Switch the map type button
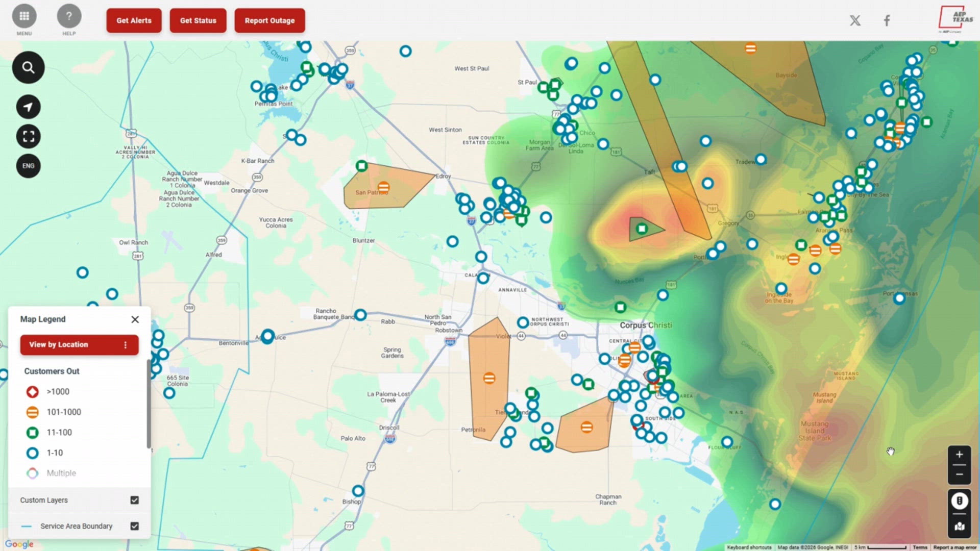Screen dimensions: 980x551 pyautogui.click(x=959, y=526)
